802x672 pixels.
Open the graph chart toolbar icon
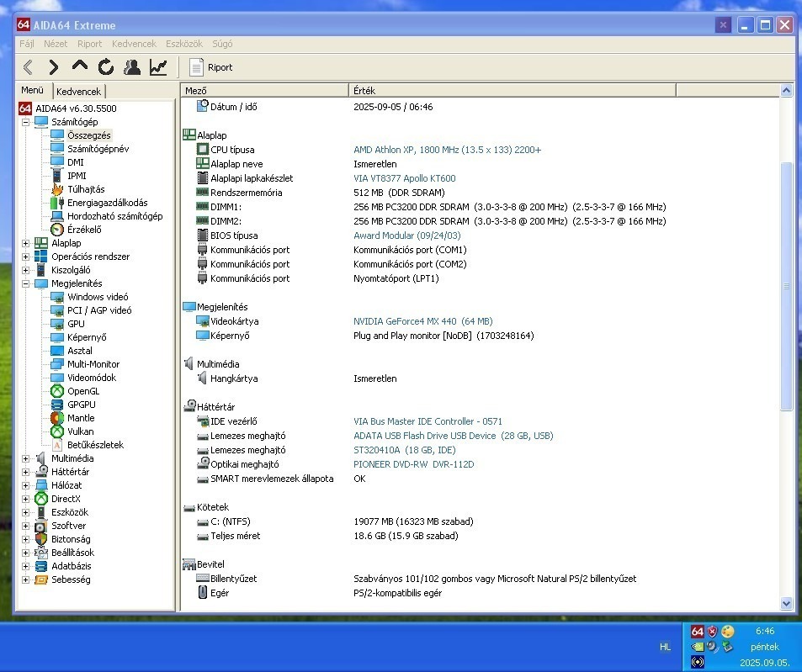click(x=158, y=67)
